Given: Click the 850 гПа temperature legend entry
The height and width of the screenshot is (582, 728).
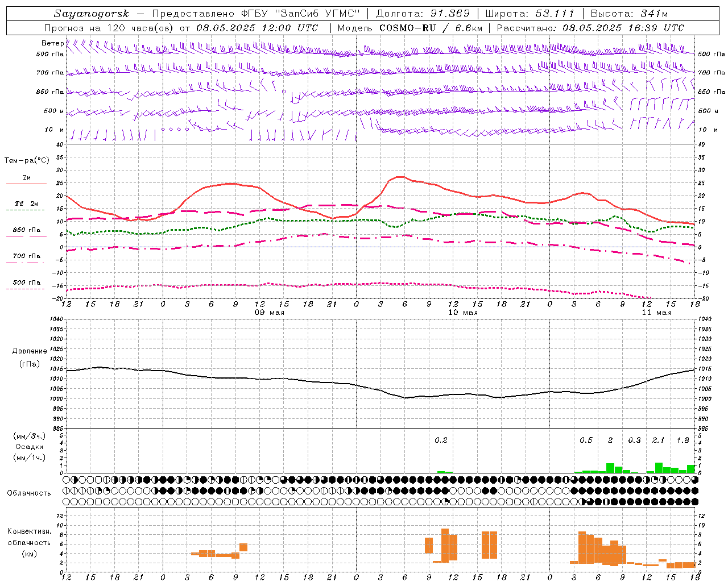Looking at the screenshot, I should [x=27, y=230].
